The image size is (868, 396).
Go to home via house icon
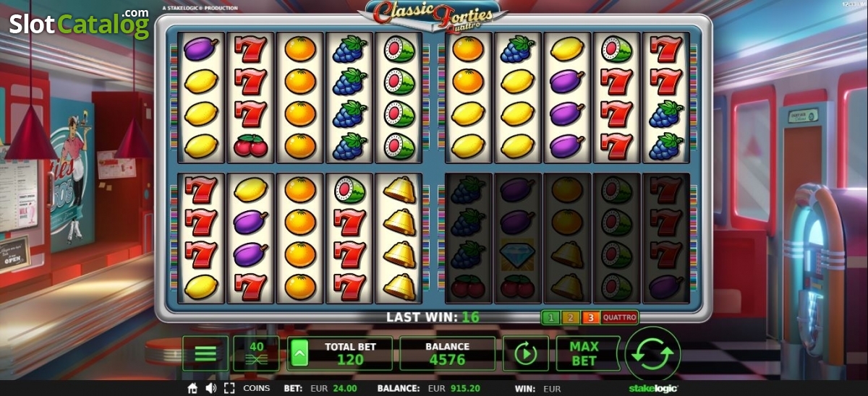(x=192, y=389)
